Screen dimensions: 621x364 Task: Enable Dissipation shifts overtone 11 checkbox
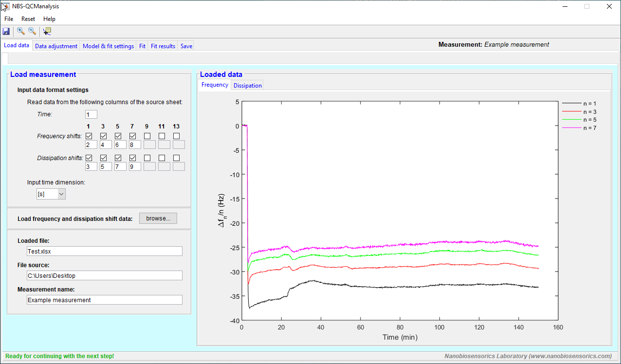click(162, 158)
